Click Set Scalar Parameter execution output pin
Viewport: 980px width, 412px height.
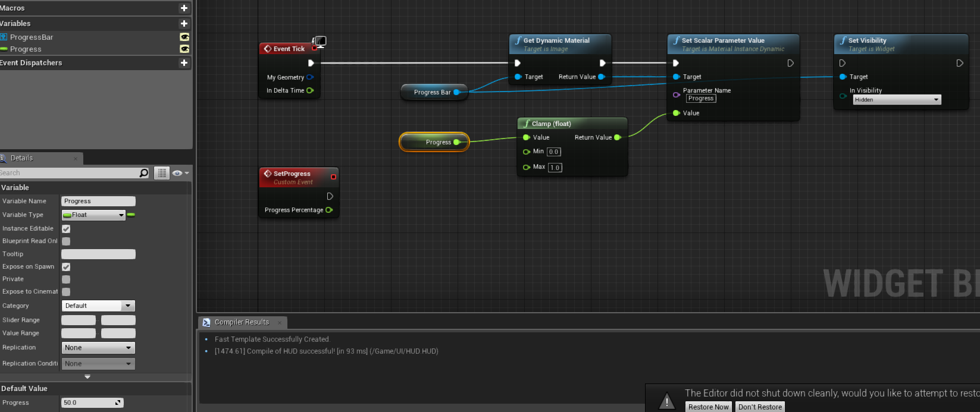click(790, 63)
